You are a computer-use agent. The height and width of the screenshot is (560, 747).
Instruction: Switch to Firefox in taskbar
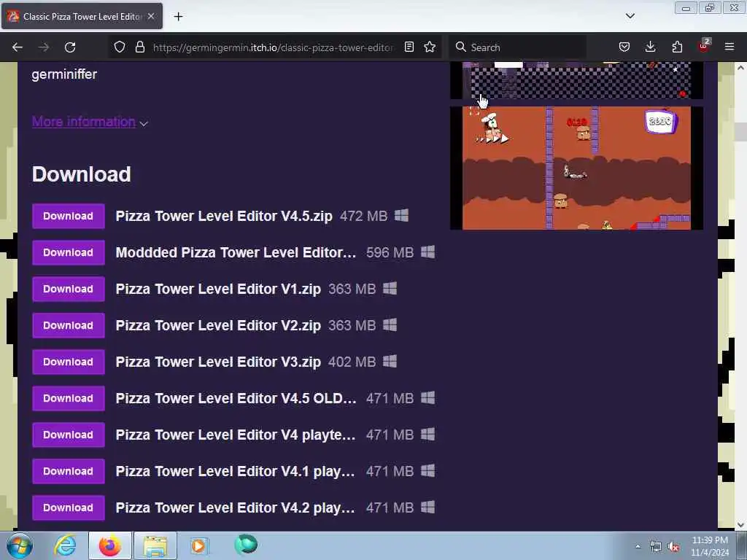[109, 545]
